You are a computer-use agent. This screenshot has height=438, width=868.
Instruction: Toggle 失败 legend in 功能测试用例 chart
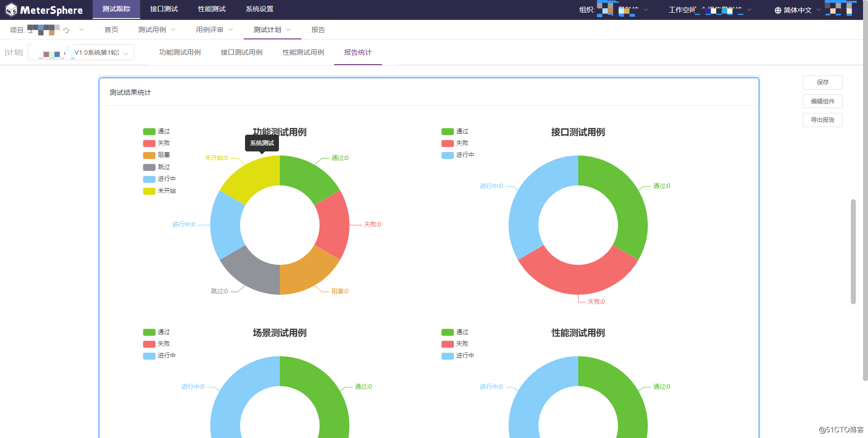click(156, 143)
